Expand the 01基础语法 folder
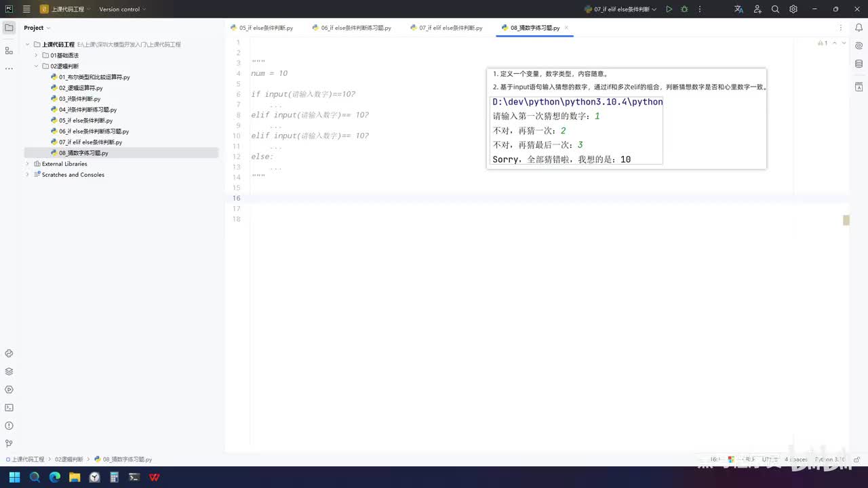Screen dimensions: 868x488 36,56
